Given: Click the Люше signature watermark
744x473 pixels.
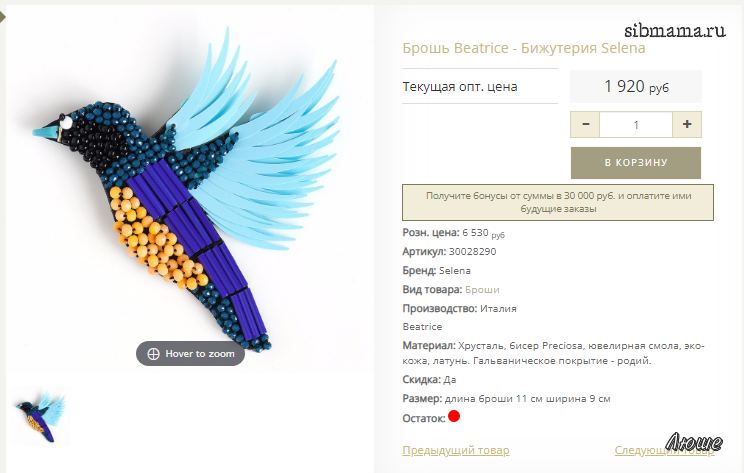Looking at the screenshot, I should [694, 442].
